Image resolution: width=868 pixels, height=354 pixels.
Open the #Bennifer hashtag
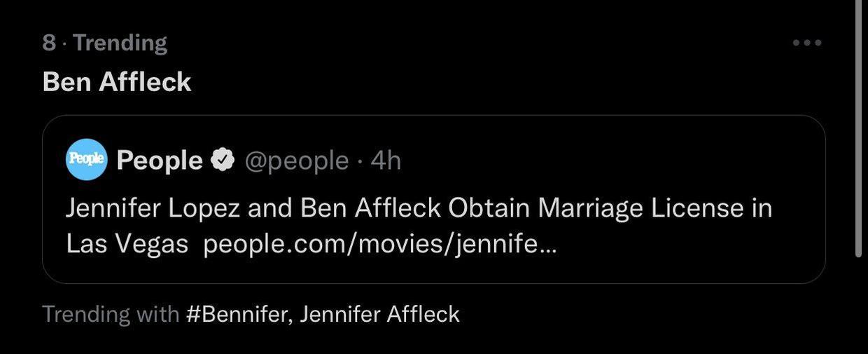click(236, 313)
